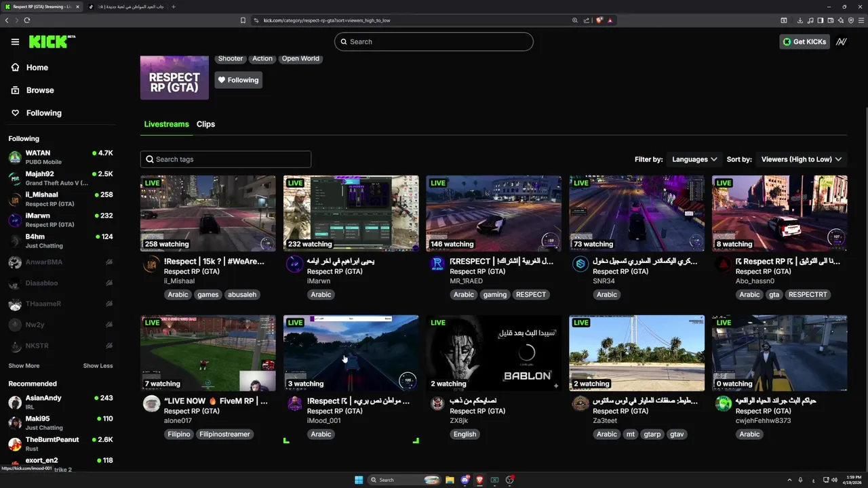Viewport: 868px width, 488px height.
Task: Open the browser downloads icon
Action: pos(800,20)
